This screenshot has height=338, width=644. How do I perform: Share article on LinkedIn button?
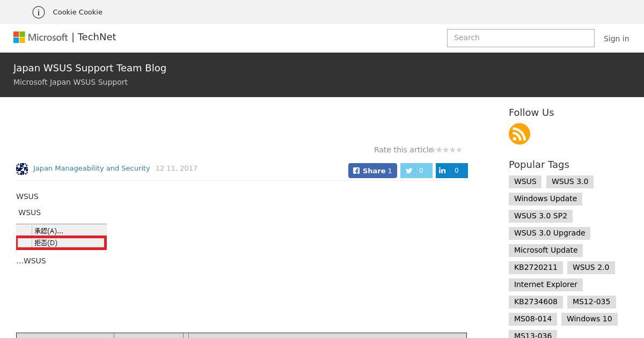[x=452, y=171]
